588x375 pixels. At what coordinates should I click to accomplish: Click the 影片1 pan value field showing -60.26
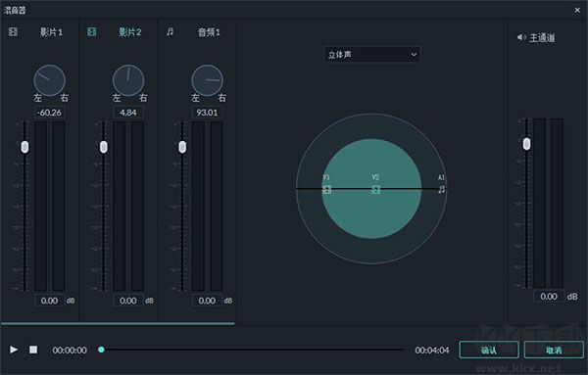coord(50,113)
